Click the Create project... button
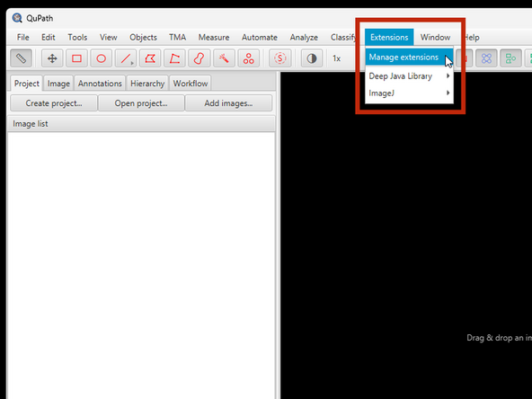Viewport: 532px width, 399px height. [x=54, y=103]
